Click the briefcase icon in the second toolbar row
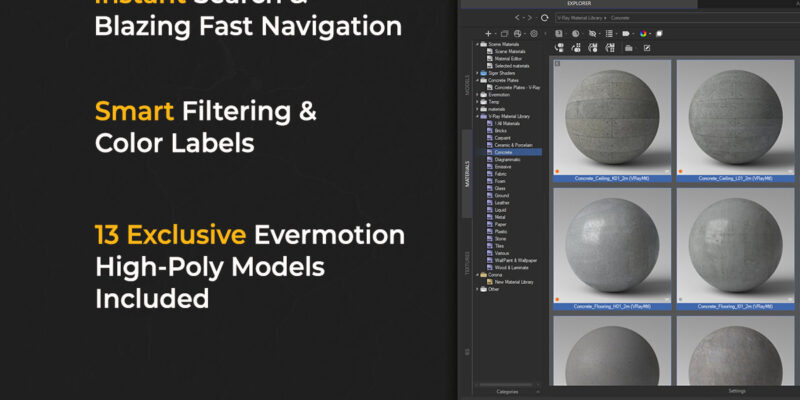This screenshot has width=800, height=400. tap(629, 48)
